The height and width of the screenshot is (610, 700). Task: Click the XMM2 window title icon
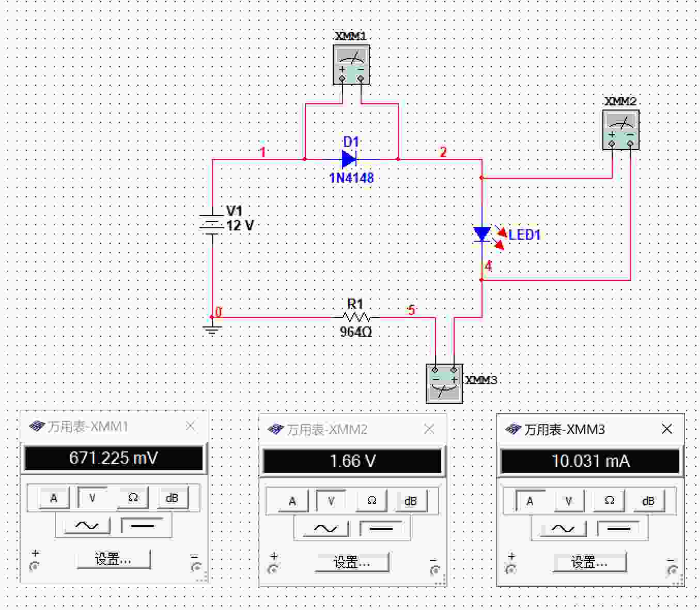point(275,429)
